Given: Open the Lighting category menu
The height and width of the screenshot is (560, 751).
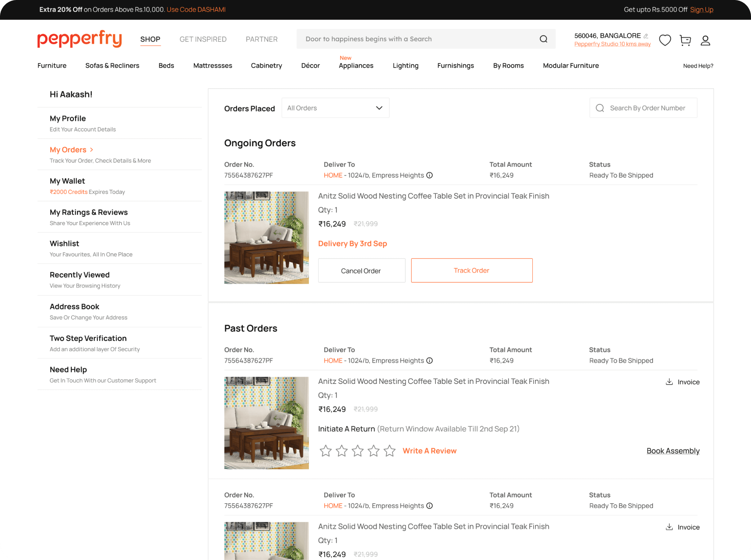Looking at the screenshot, I should click(405, 65).
